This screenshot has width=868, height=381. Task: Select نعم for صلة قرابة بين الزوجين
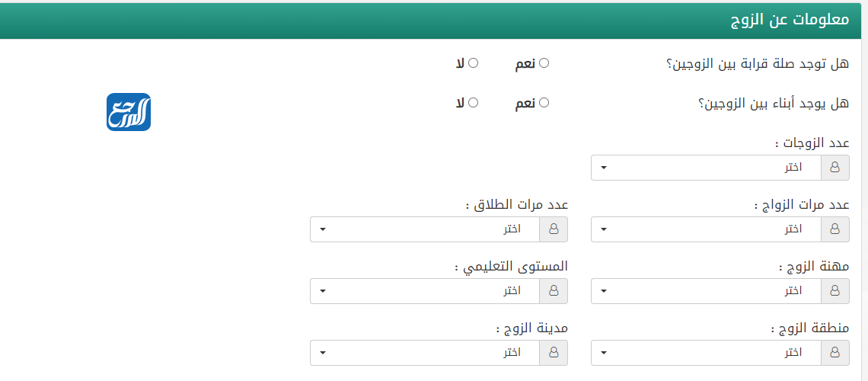pyautogui.click(x=544, y=63)
